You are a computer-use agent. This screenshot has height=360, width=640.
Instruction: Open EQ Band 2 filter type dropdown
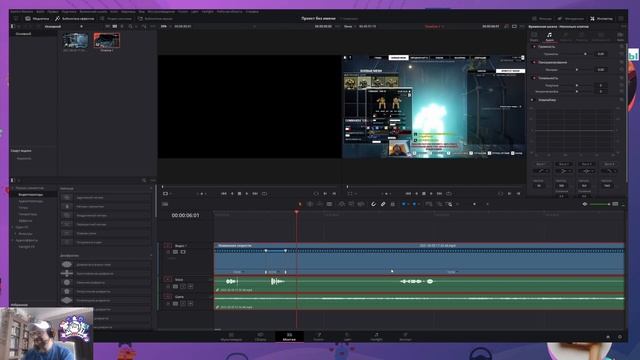coord(564,171)
